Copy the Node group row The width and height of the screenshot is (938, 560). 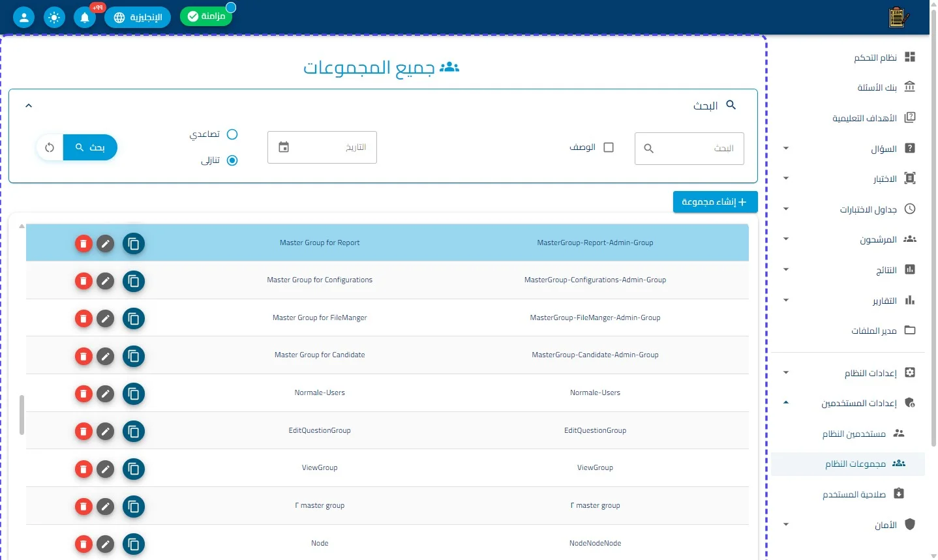coord(134,544)
